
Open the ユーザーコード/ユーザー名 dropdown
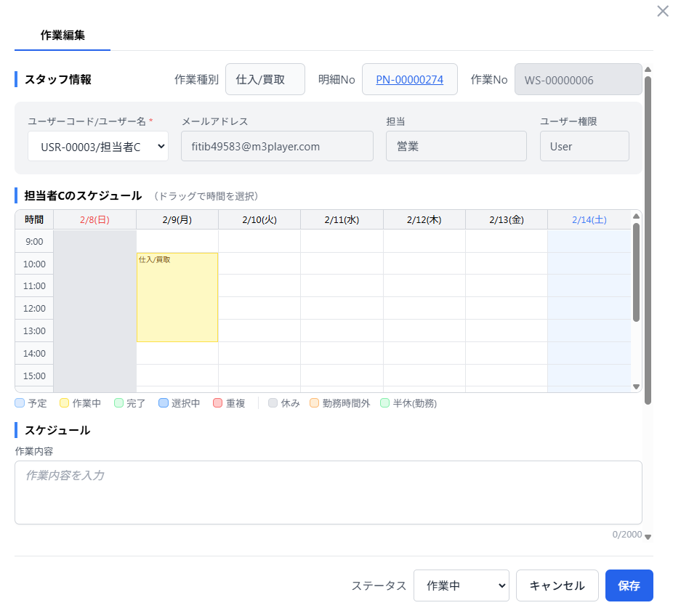pyautogui.click(x=98, y=146)
